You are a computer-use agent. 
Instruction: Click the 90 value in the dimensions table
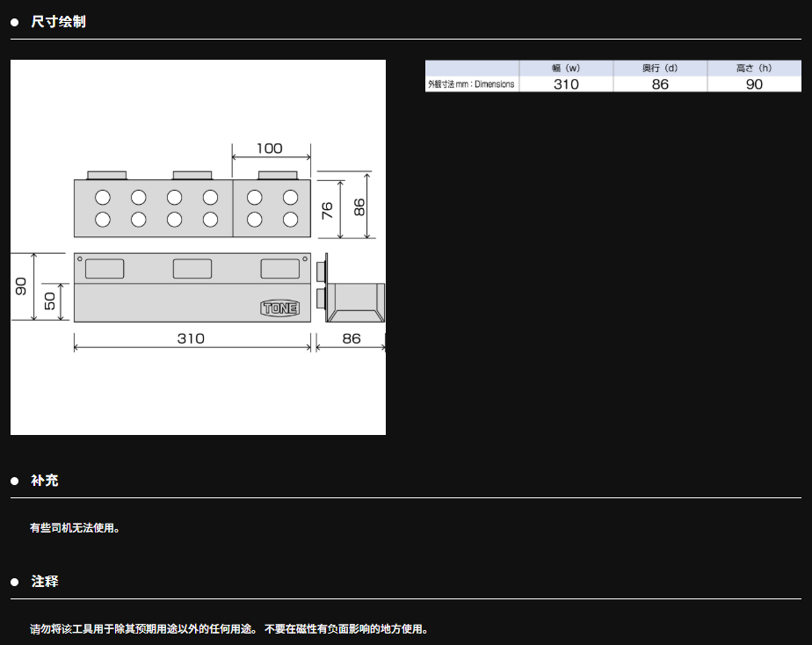[x=754, y=84]
